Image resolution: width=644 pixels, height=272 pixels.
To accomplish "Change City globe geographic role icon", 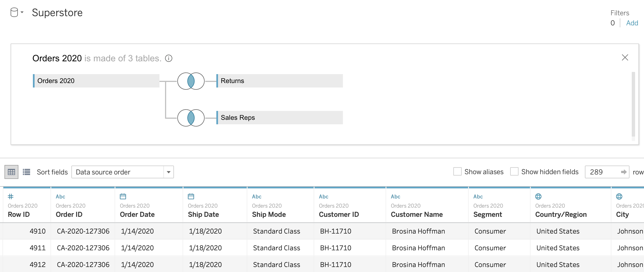I will (619, 196).
